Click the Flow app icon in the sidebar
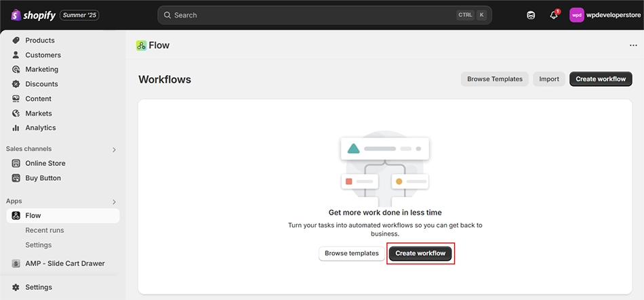 point(16,215)
